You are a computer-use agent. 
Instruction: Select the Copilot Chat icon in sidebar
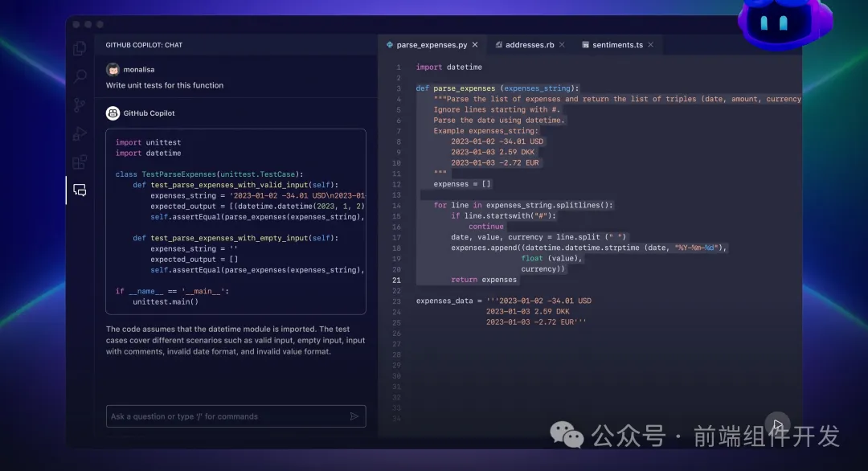pos(80,190)
